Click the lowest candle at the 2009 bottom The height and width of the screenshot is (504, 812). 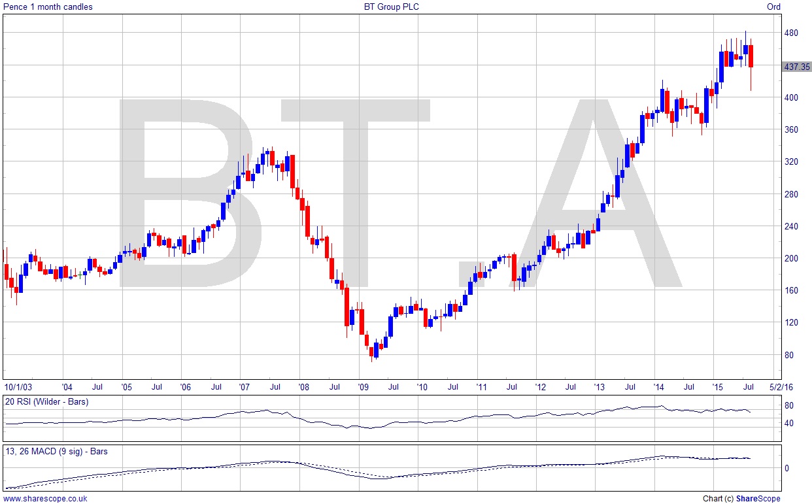[x=373, y=351]
